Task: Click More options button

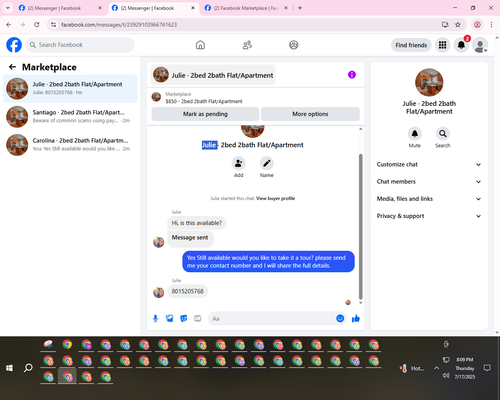Action: point(310,114)
